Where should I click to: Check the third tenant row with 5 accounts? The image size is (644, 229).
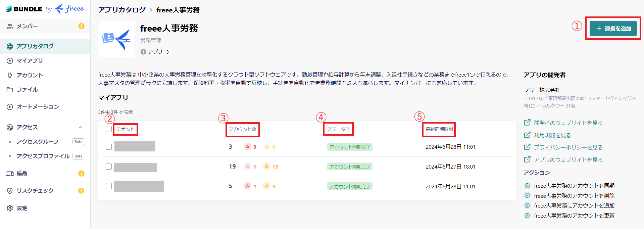pyautogui.click(x=109, y=186)
